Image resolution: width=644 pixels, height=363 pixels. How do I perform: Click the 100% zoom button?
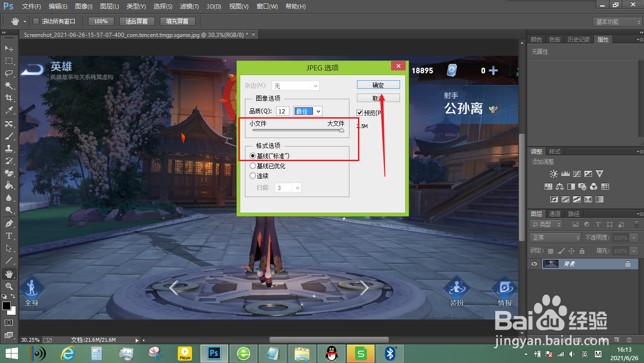click(101, 21)
